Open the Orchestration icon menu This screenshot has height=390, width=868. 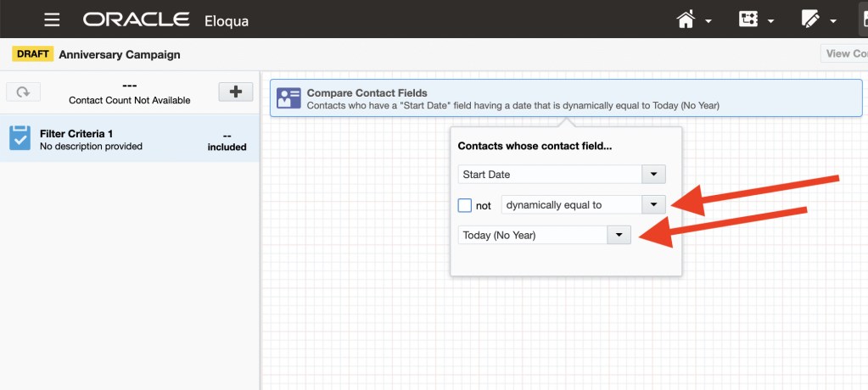pyautogui.click(x=748, y=19)
